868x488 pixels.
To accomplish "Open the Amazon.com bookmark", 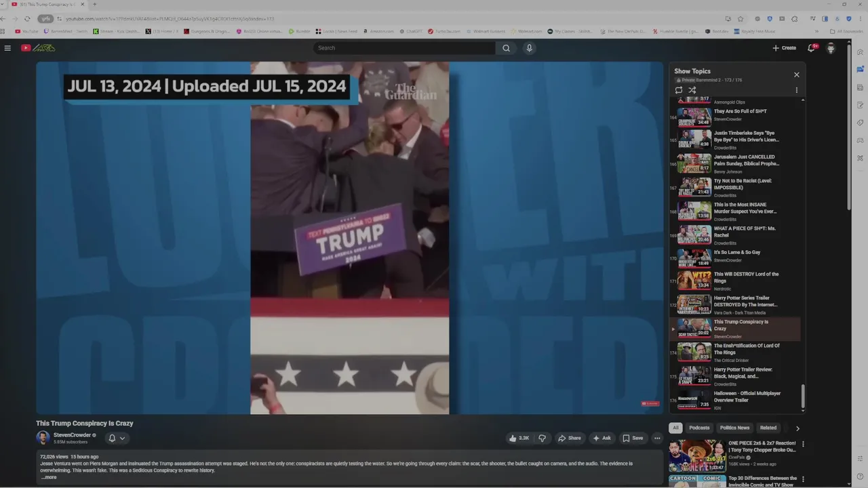I will point(378,31).
